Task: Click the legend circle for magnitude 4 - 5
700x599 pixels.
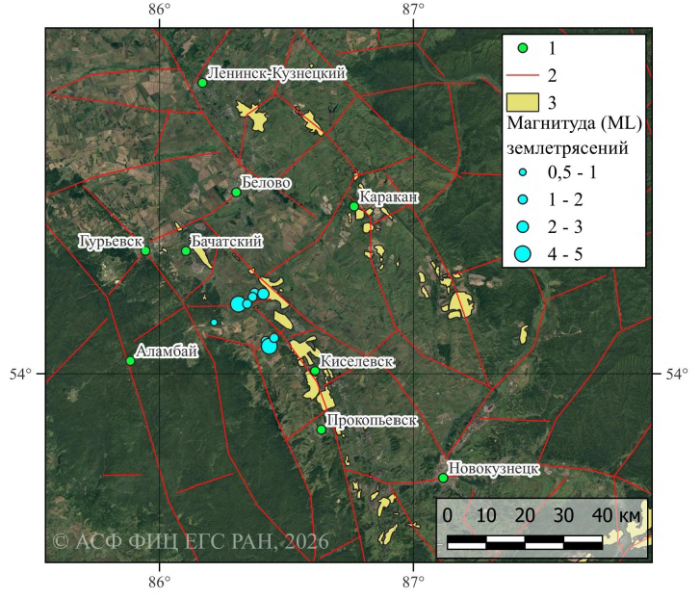Action: [522, 254]
